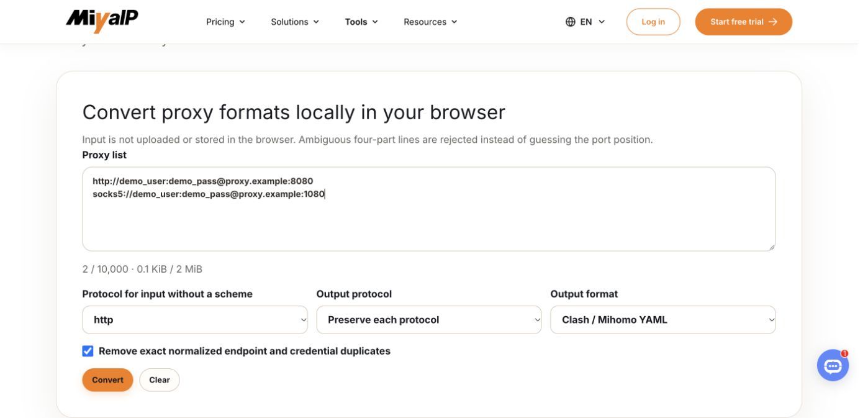Click the 'Output format' label
The height and width of the screenshot is (418, 868).
coord(584,294)
